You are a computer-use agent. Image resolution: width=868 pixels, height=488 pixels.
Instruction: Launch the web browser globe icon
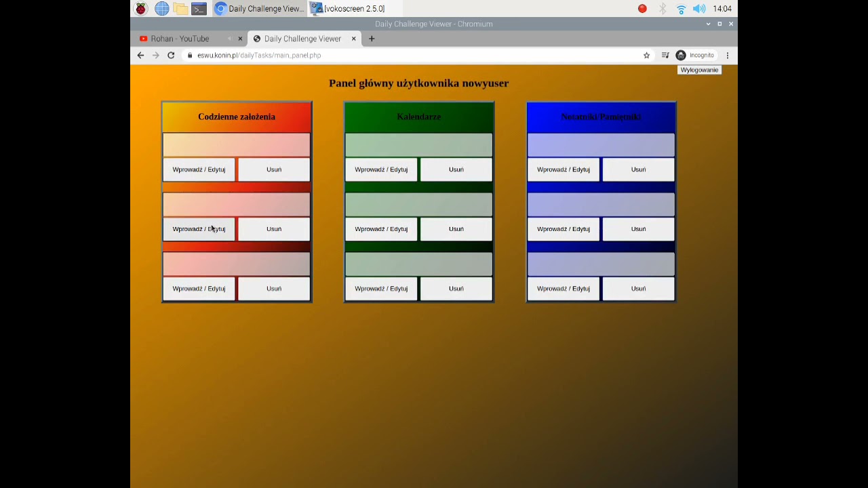click(x=161, y=9)
